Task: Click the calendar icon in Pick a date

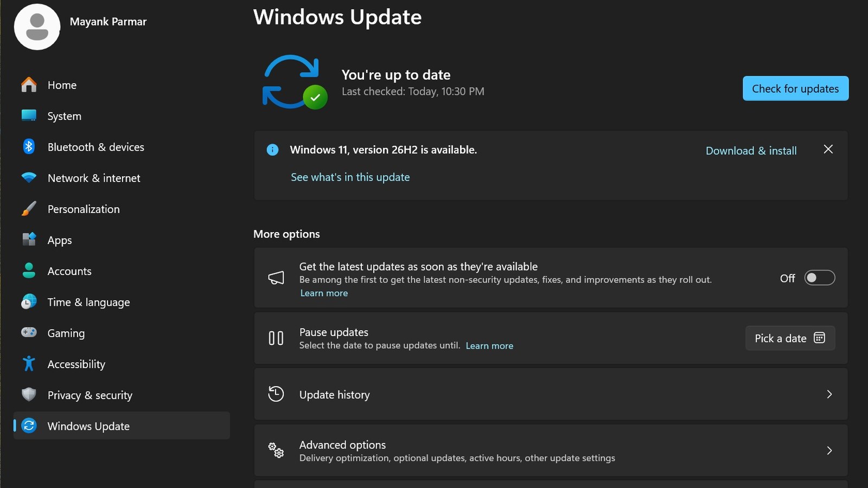Action: pyautogui.click(x=819, y=338)
